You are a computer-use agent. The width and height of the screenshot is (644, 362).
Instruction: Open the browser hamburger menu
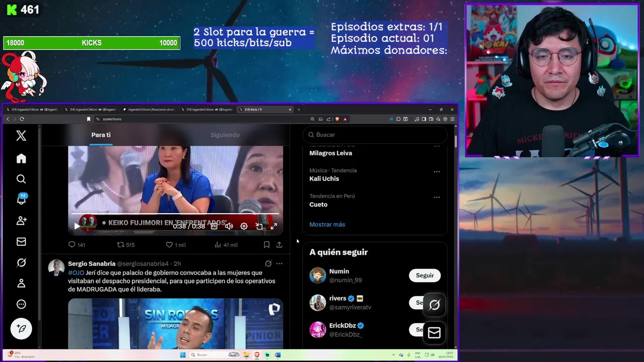452,119
